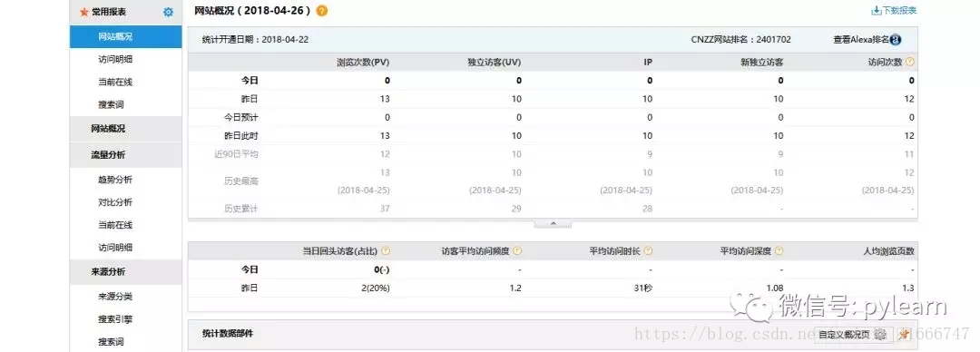Click 统计数据部件 section title

tap(228, 333)
